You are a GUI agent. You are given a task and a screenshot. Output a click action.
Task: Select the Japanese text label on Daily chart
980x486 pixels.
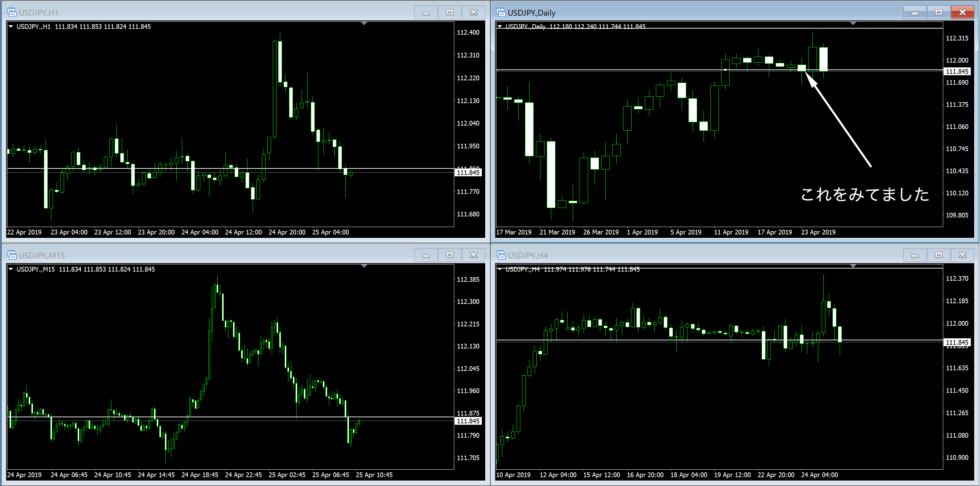[865, 194]
